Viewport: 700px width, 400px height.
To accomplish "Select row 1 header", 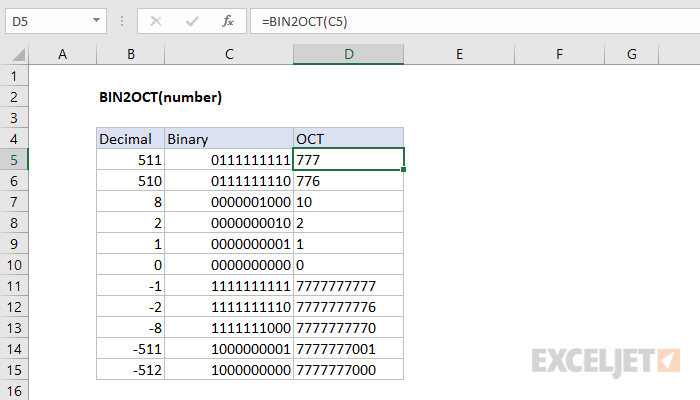I will click(x=14, y=76).
